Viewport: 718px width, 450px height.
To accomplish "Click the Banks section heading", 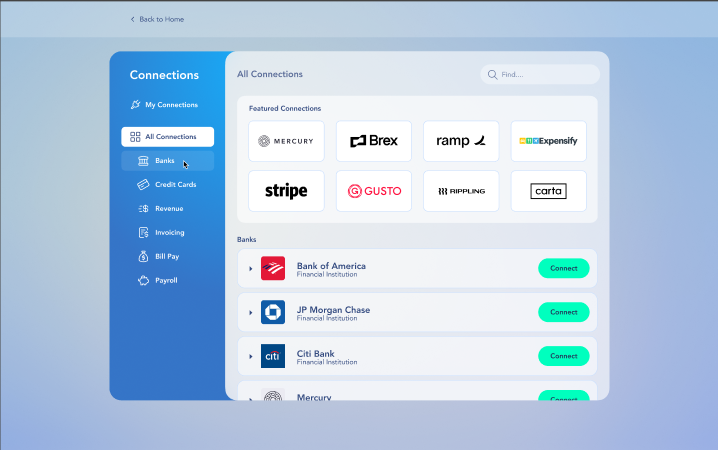I will coord(246,239).
